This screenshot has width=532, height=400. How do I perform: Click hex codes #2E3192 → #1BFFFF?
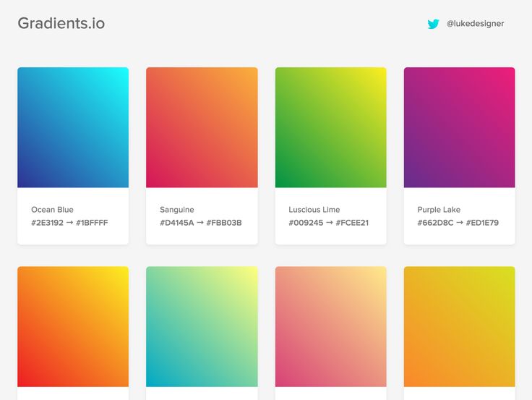pos(69,223)
